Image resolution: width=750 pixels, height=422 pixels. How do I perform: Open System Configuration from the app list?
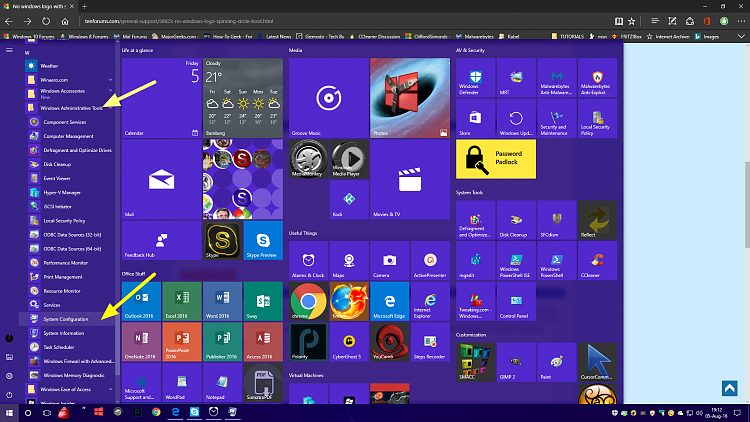tap(67, 319)
